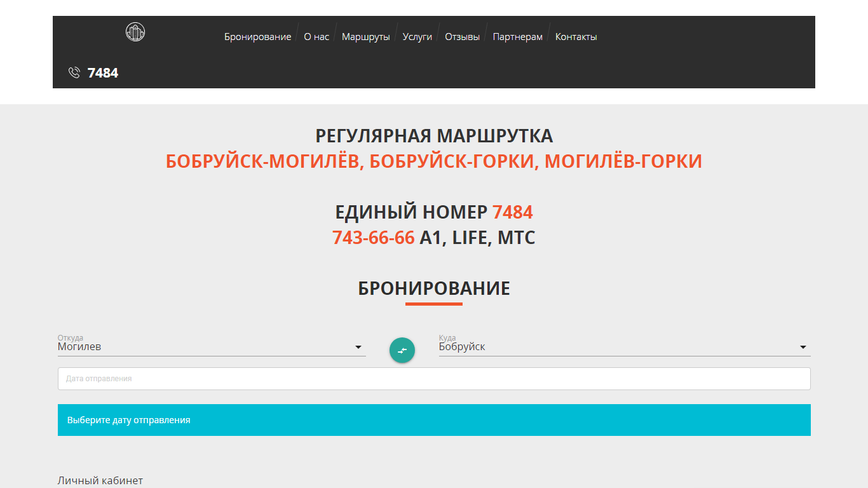Click the Бобруйск-Могилёв routes heading line

point(434,161)
